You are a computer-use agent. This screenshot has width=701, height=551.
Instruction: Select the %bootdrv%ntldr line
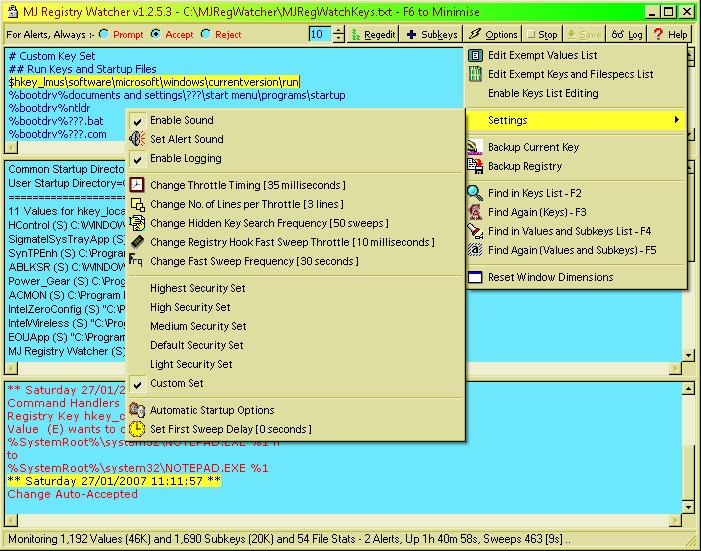[x=49, y=108]
